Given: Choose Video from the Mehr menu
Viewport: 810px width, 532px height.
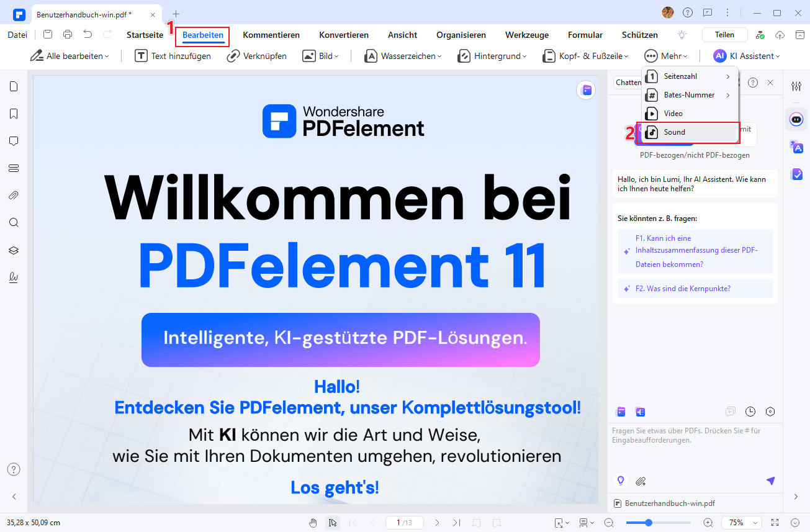Looking at the screenshot, I should [690, 114].
